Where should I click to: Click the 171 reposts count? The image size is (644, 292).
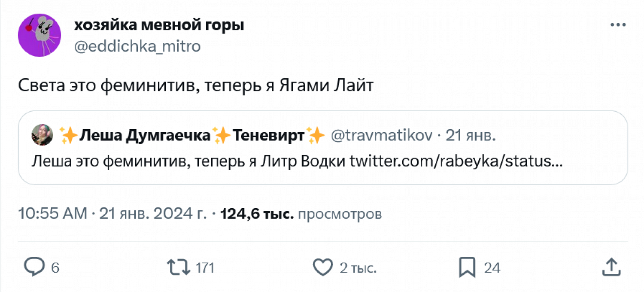(205, 268)
